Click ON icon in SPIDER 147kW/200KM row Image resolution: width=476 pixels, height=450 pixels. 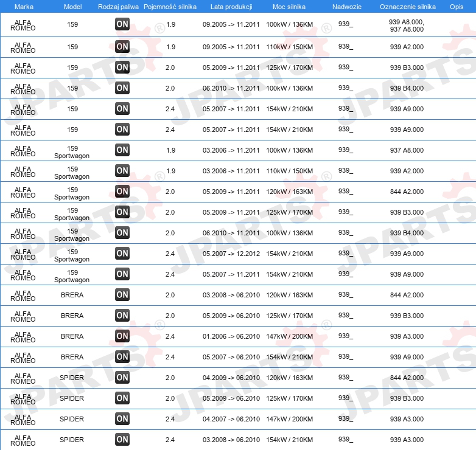pos(122,419)
